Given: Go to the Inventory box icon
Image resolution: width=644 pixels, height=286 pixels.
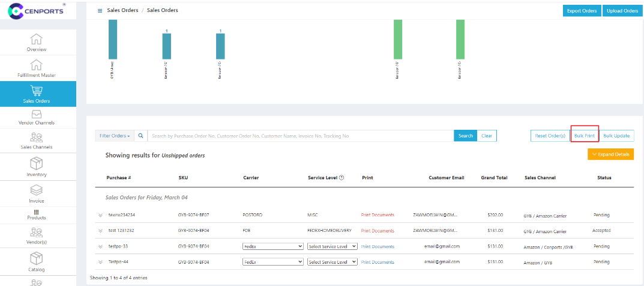Looking at the screenshot, I should tap(37, 163).
